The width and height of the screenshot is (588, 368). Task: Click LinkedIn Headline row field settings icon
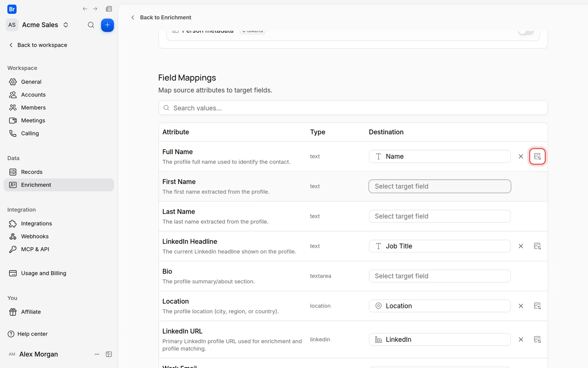pos(537,246)
